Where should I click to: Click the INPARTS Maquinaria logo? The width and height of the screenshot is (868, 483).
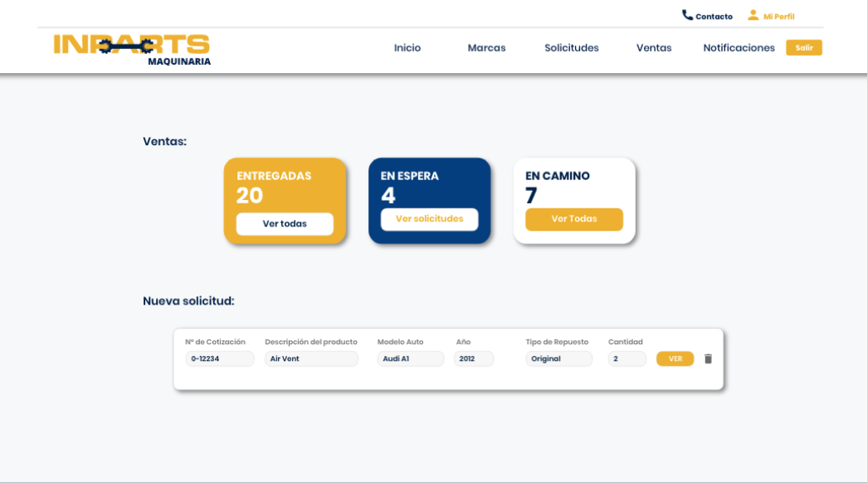tap(132, 49)
